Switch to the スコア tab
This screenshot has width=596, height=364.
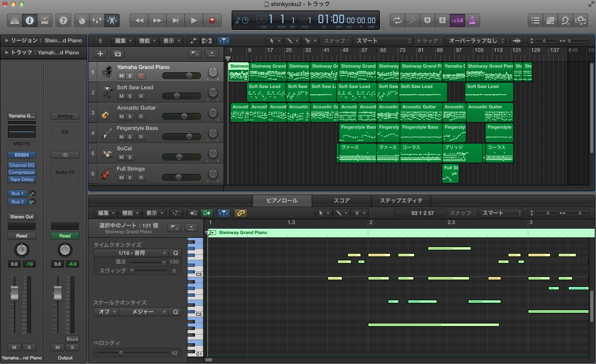tap(342, 200)
